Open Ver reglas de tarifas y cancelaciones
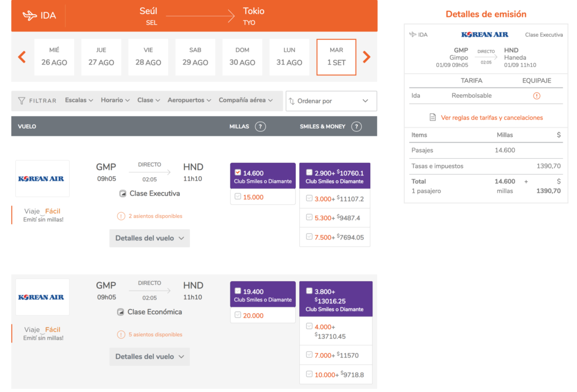 point(491,118)
